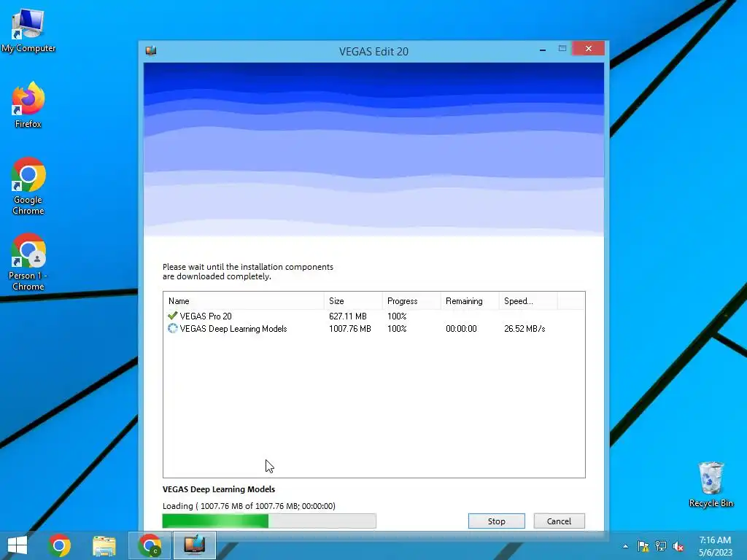
Task: Click the Stop button
Action: (496, 521)
